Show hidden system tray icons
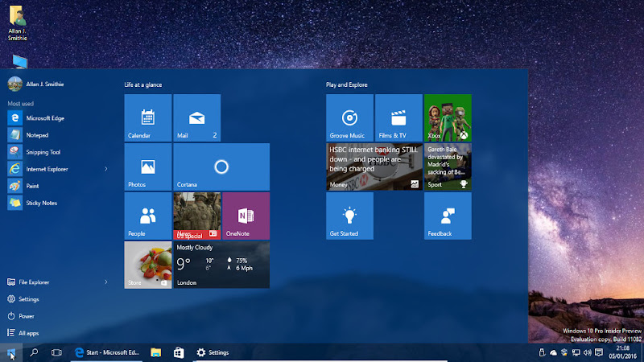The width and height of the screenshot is (644, 362). tap(542, 352)
